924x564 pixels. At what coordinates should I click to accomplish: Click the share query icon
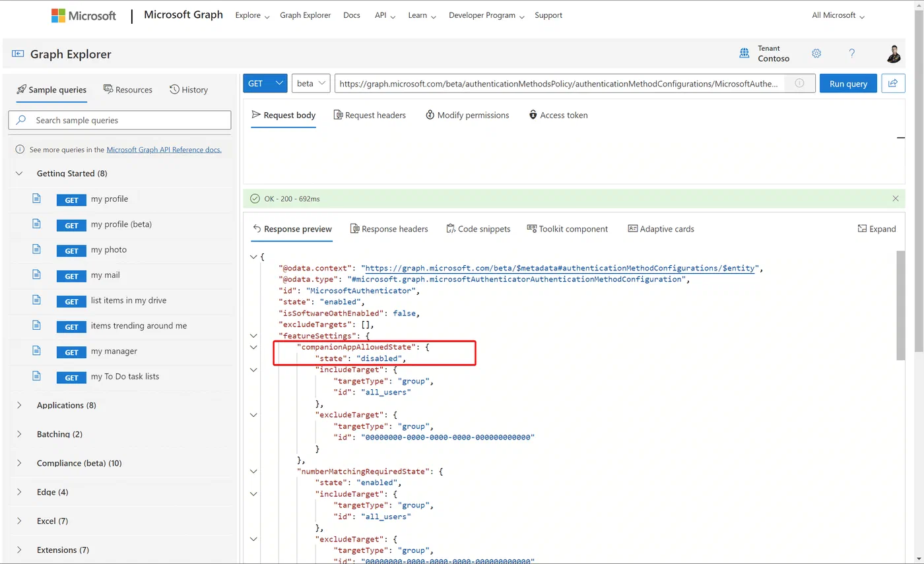click(x=893, y=83)
